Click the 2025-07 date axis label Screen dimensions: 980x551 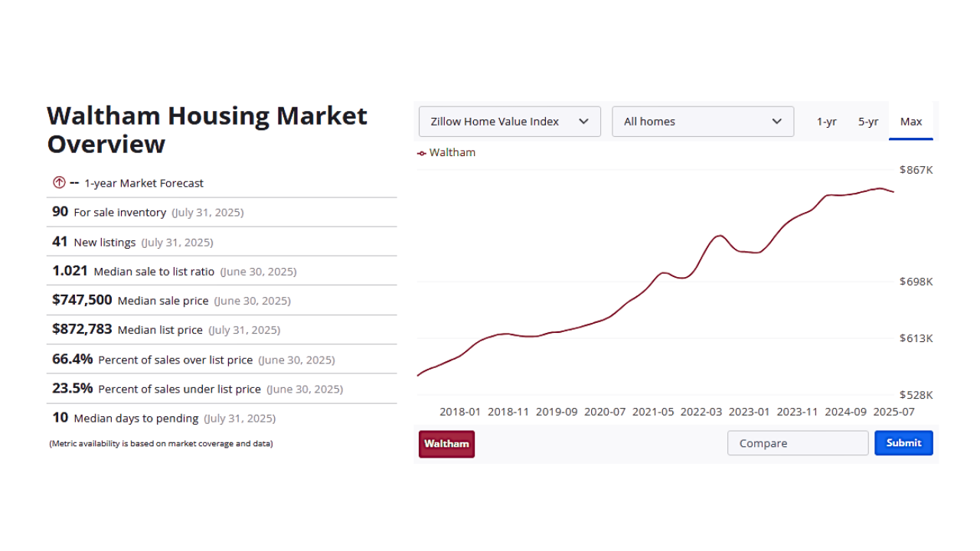[x=893, y=412]
